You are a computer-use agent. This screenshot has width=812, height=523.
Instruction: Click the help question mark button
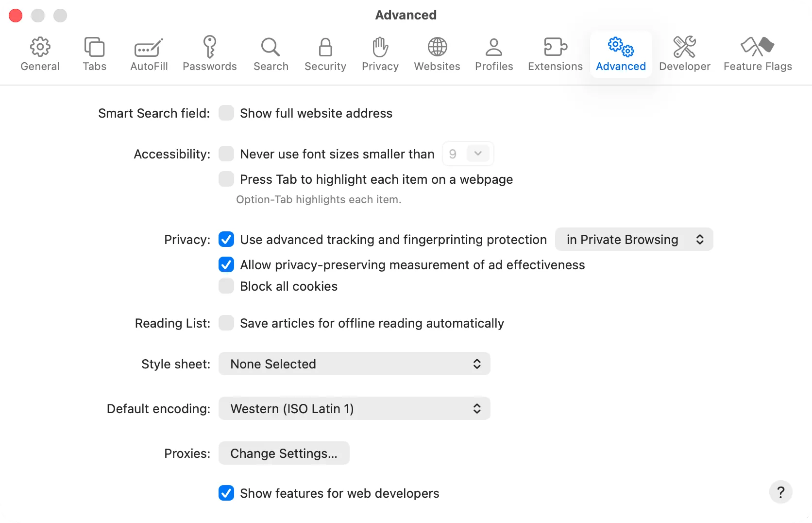[780, 492]
